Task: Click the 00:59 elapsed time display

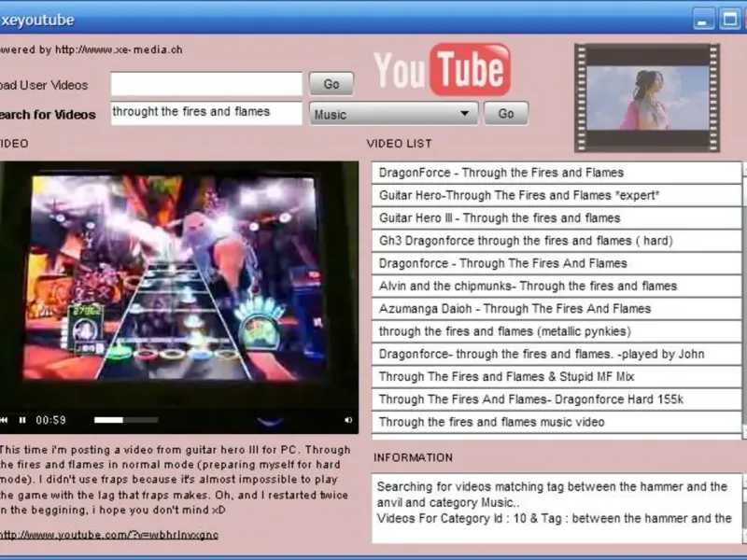Action: (x=50, y=420)
